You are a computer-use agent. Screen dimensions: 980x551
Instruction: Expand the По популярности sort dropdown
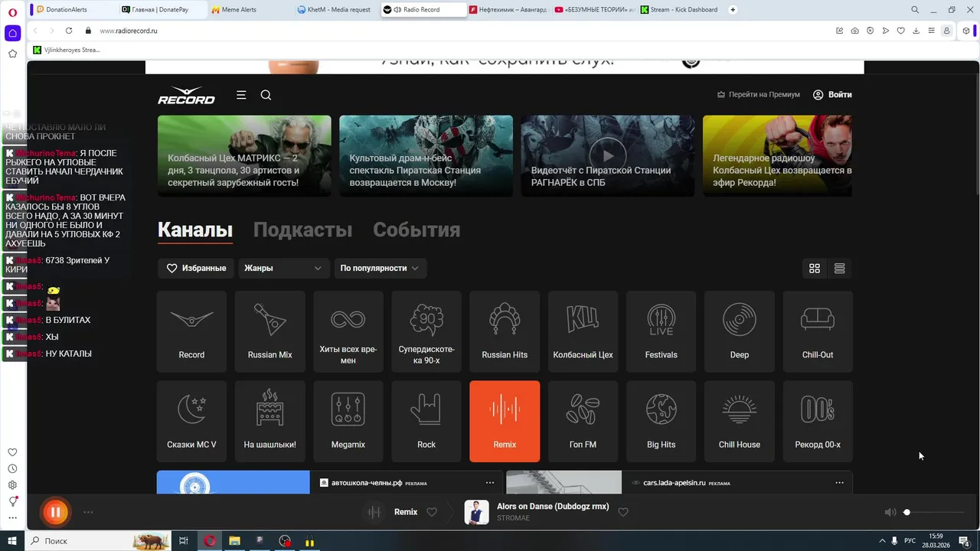point(380,268)
